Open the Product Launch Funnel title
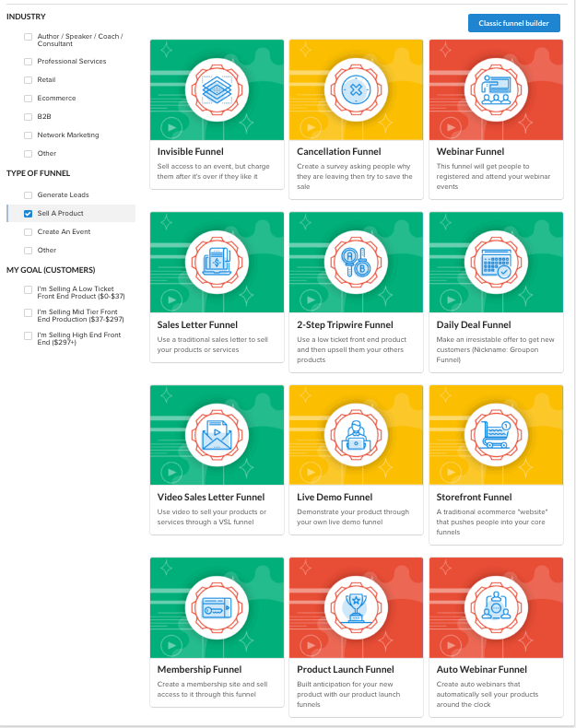The width and height of the screenshot is (576, 728). tap(346, 670)
